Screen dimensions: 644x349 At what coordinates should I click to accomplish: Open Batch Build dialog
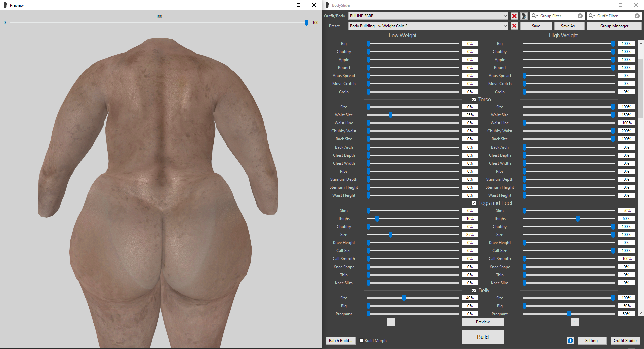pyautogui.click(x=340, y=341)
